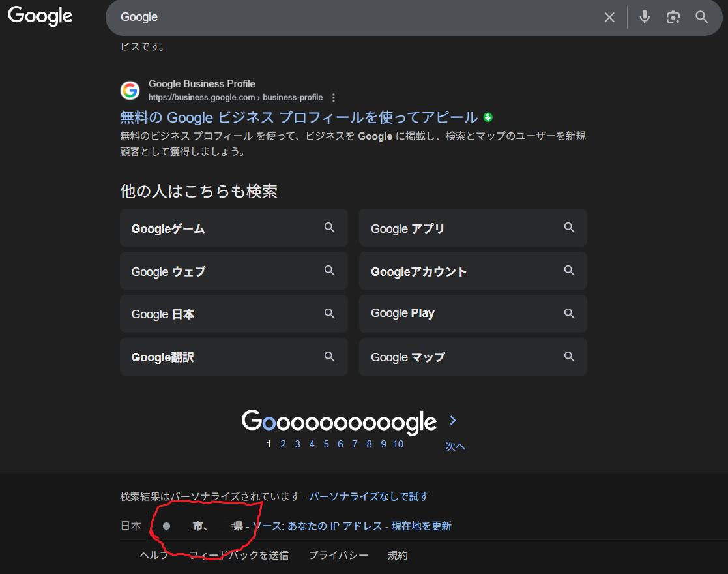Open Google Lens image search icon

pos(673,18)
